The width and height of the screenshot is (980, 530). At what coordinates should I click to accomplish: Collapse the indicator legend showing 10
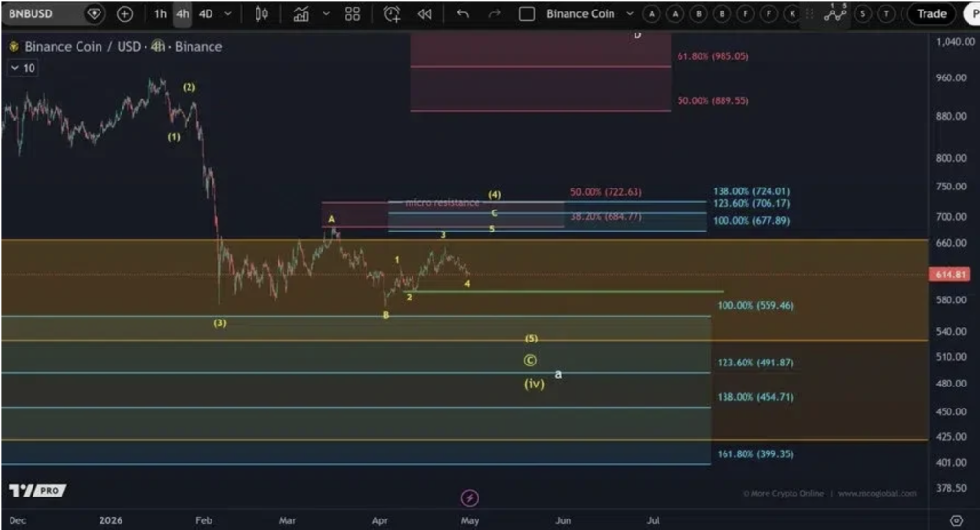pyautogui.click(x=23, y=68)
